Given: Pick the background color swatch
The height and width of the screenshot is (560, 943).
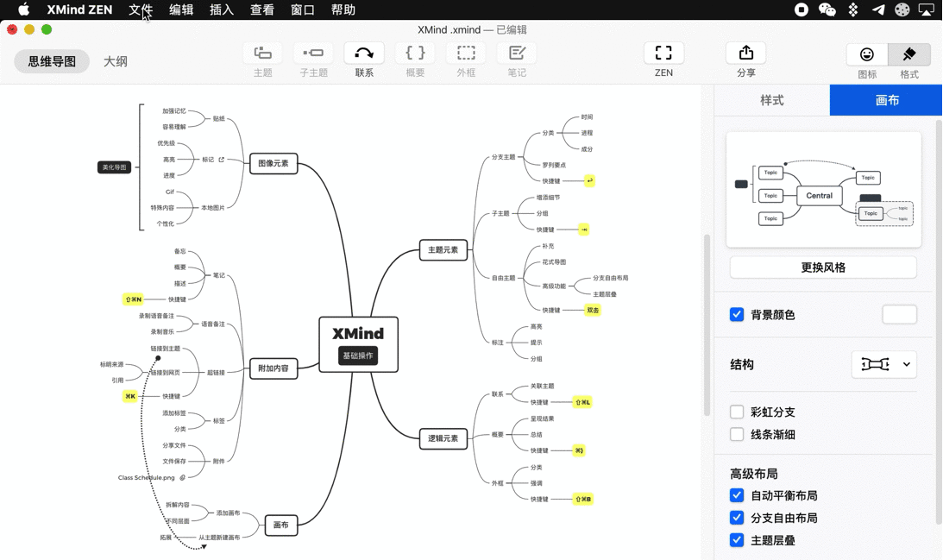Looking at the screenshot, I should click(x=899, y=314).
